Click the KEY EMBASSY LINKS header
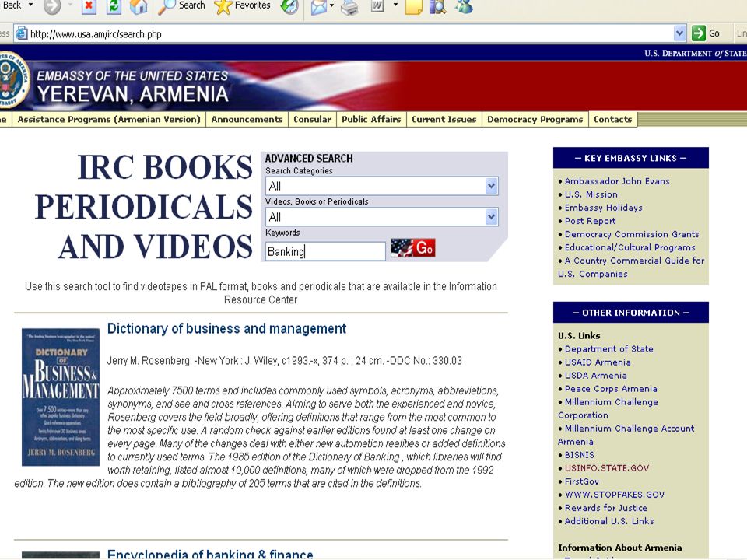Image resolution: width=747 pixels, height=560 pixels. 631,158
